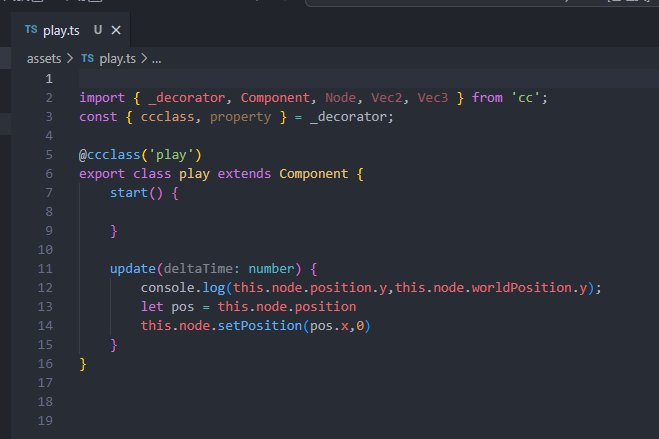
Task: Click the 'extends' keyword on line 6
Action: click(244, 173)
